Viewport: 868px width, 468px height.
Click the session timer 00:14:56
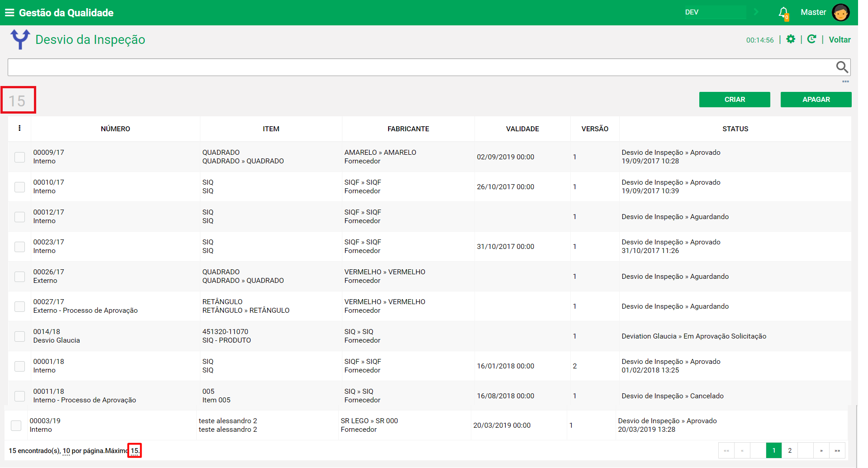[x=760, y=40]
